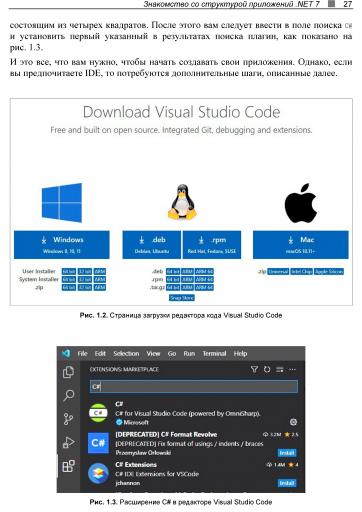Download the .deb package button
The height and width of the screenshot is (512, 362).
coord(152,245)
